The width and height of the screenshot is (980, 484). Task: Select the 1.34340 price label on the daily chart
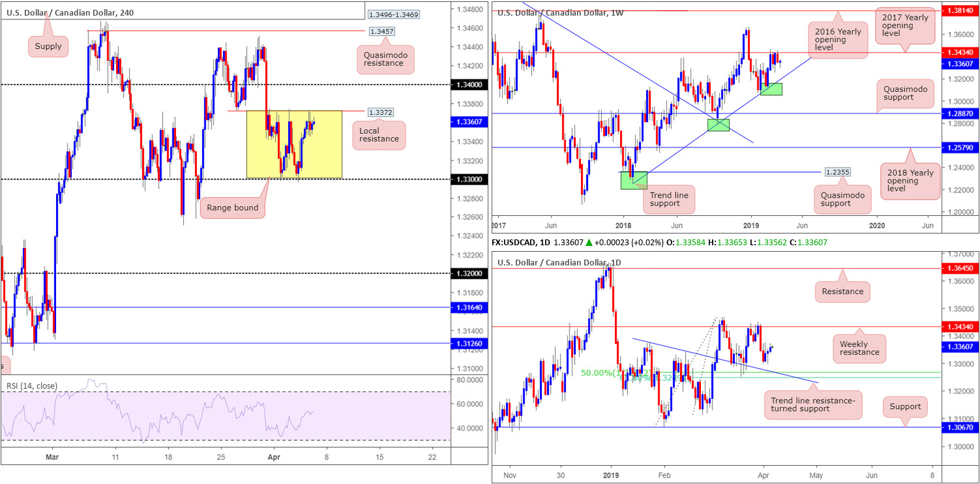click(x=959, y=326)
